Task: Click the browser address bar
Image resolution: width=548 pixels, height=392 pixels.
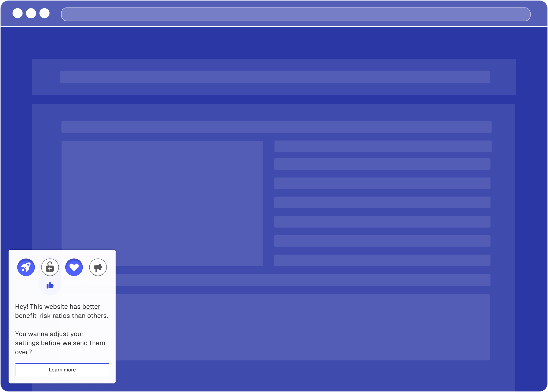Action: pyautogui.click(x=296, y=14)
